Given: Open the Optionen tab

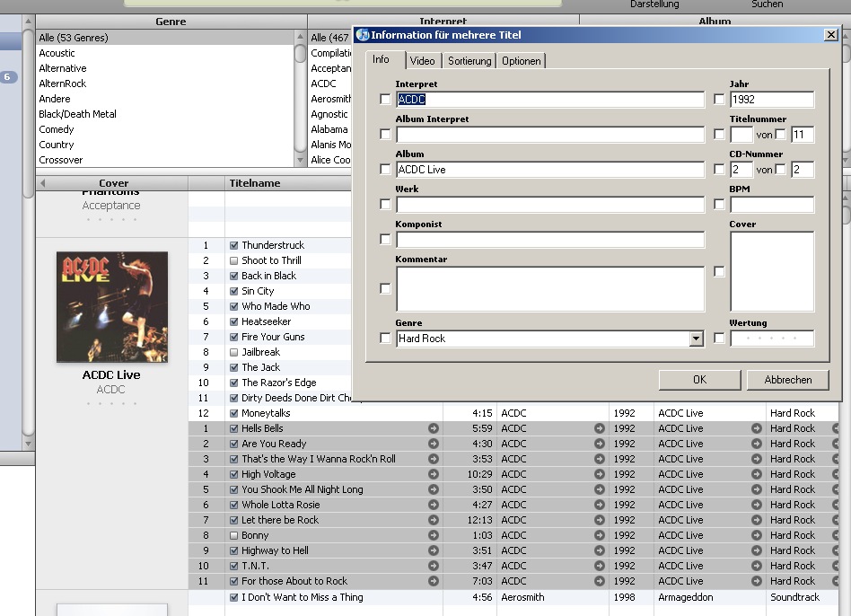Looking at the screenshot, I should [x=521, y=61].
